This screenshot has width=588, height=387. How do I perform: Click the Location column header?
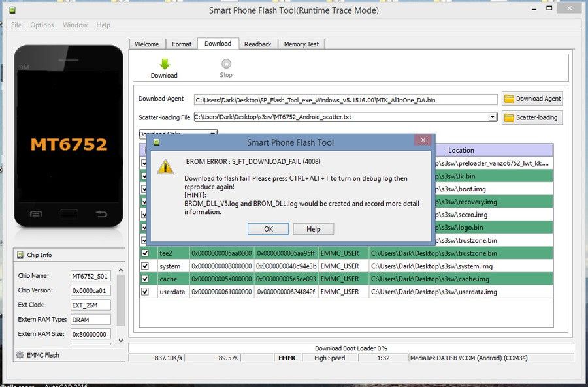(461, 150)
